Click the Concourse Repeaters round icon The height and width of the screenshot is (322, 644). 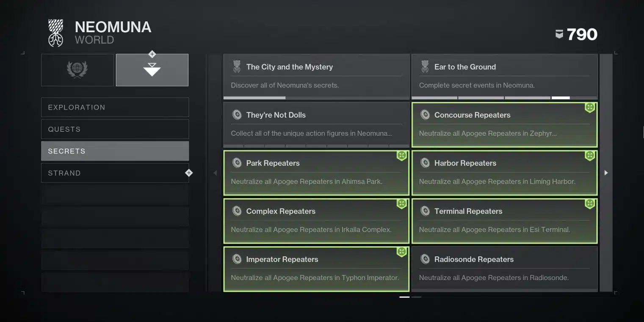[x=425, y=115]
